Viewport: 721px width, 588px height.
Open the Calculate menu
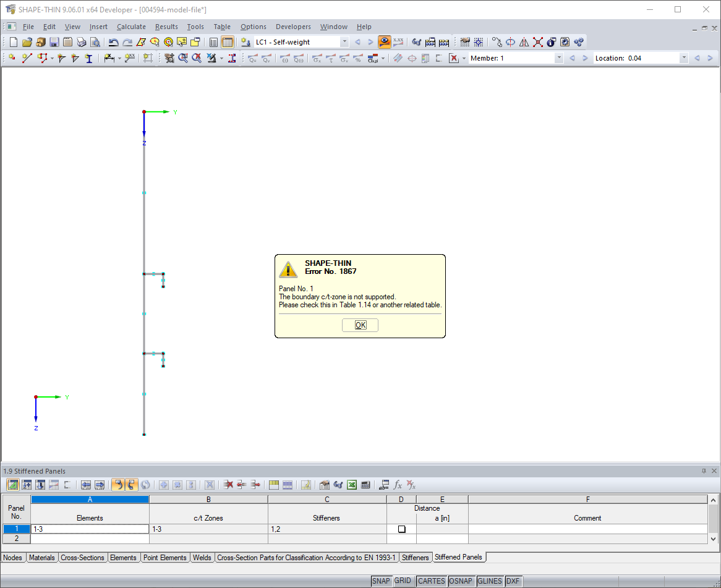click(x=131, y=27)
